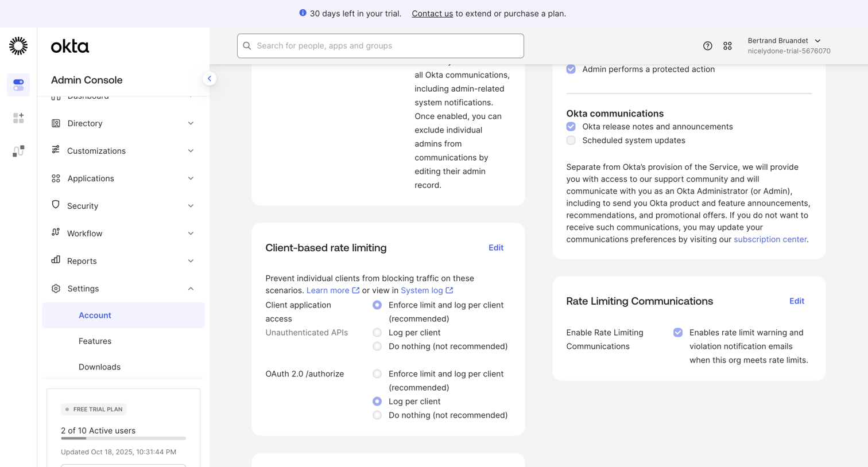868x467 pixels.
Task: Toggle Admin performs a protected action checkbox
Action: (571, 69)
